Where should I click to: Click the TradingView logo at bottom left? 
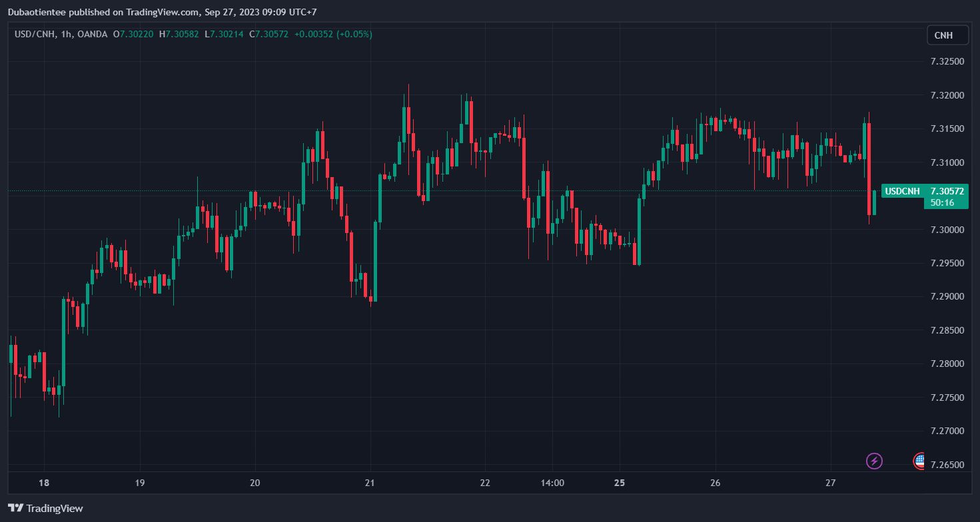coord(46,508)
